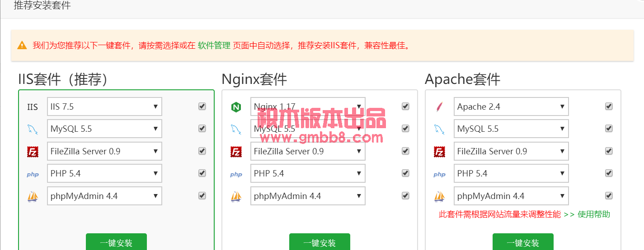Click the 推荐安装套件 dialog title
Viewport: 644px width, 250px height.
(42, 6)
